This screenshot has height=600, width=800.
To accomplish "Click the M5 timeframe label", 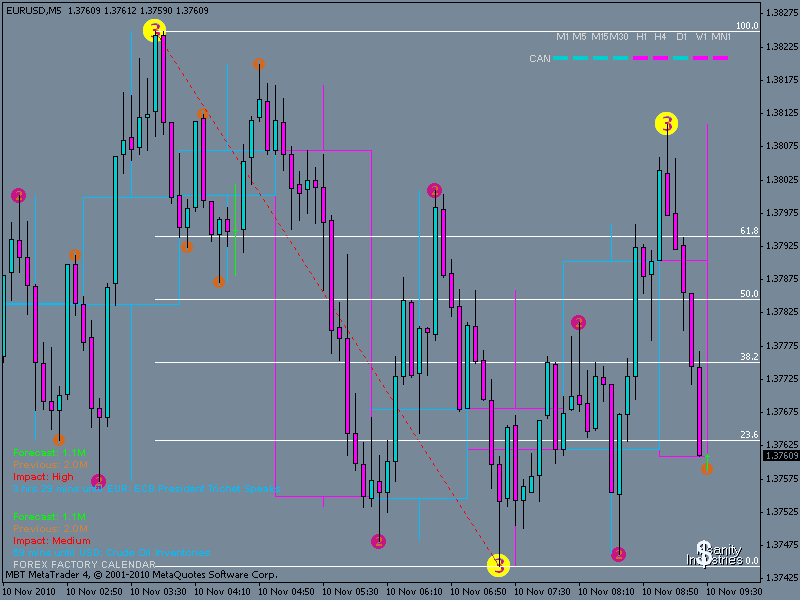I will coord(579,37).
